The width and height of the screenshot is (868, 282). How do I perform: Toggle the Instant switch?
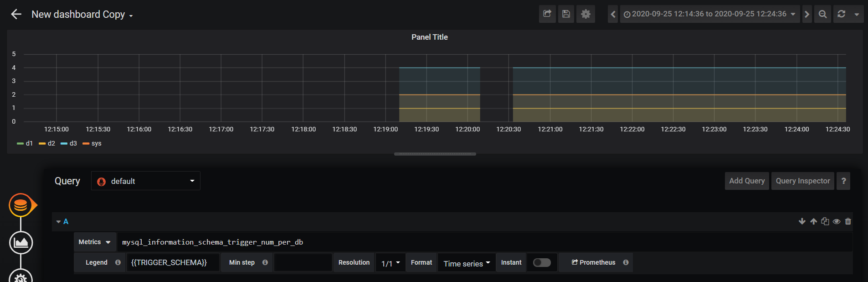[542, 262]
